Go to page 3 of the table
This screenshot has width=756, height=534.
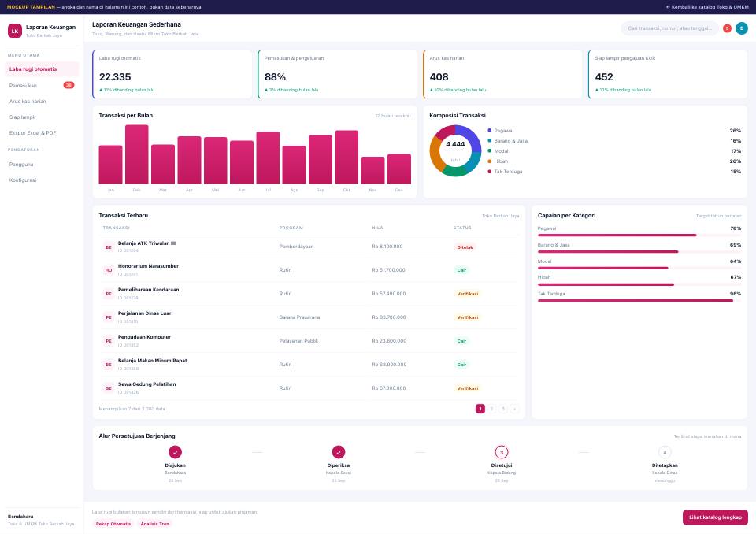click(x=503, y=409)
